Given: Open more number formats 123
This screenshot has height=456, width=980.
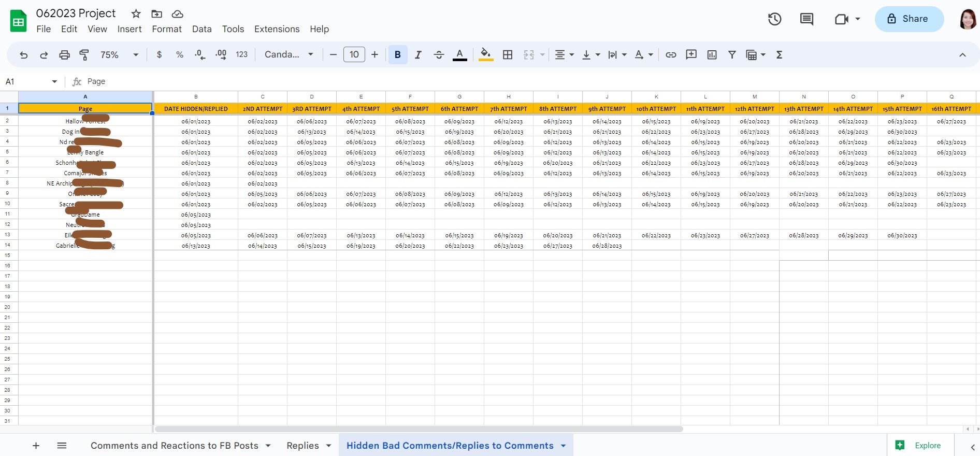Looking at the screenshot, I should click(241, 54).
